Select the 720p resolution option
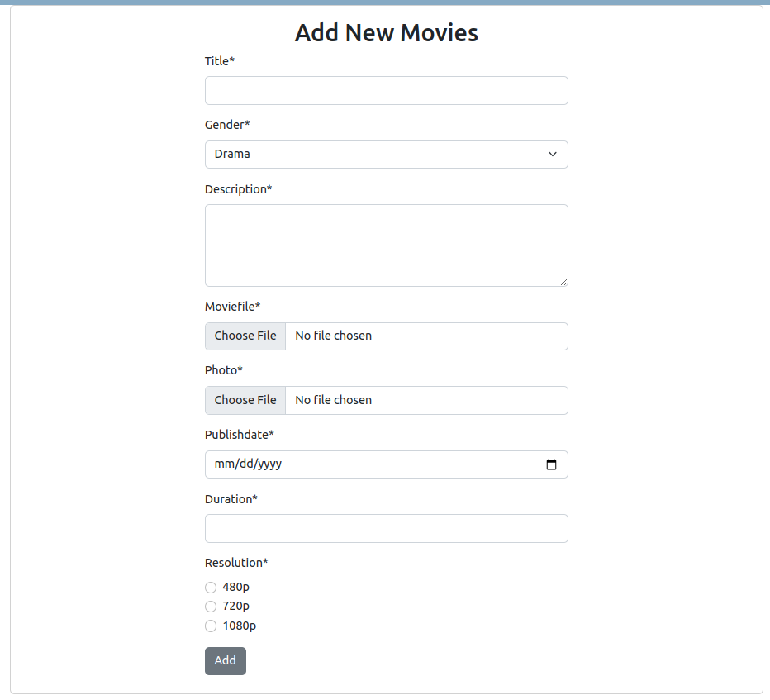This screenshot has width=770, height=700. click(x=211, y=607)
